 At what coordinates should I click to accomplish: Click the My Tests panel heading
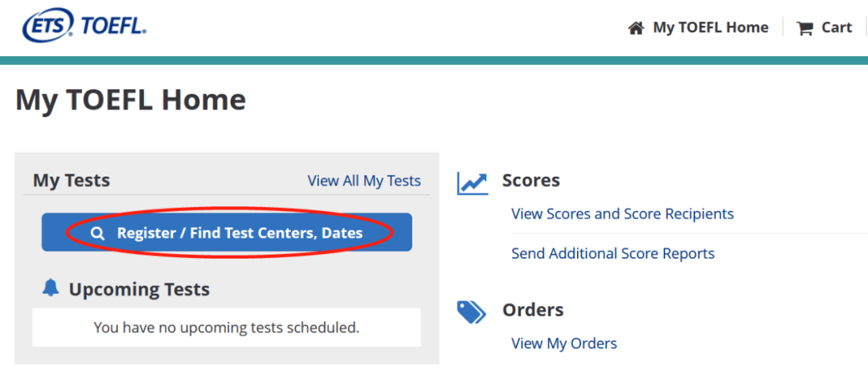pos(72,181)
